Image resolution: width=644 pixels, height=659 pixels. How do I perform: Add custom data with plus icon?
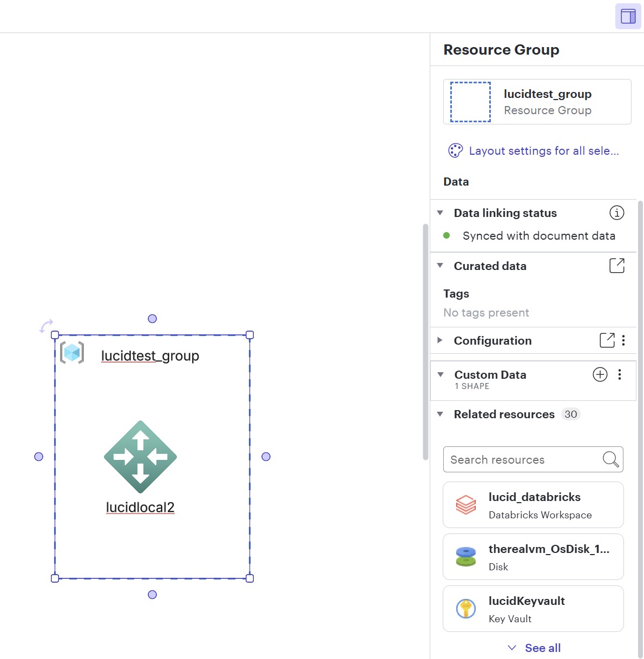click(600, 374)
